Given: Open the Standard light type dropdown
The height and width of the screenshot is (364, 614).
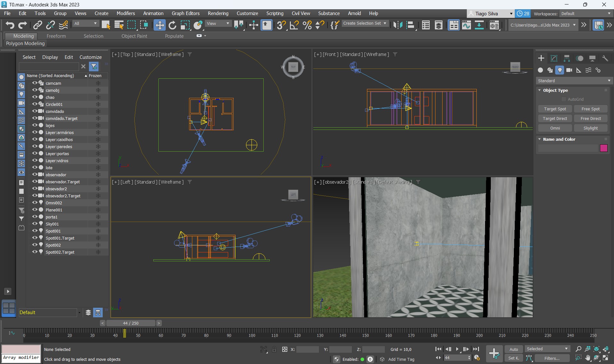Looking at the screenshot, I should 574,81.
